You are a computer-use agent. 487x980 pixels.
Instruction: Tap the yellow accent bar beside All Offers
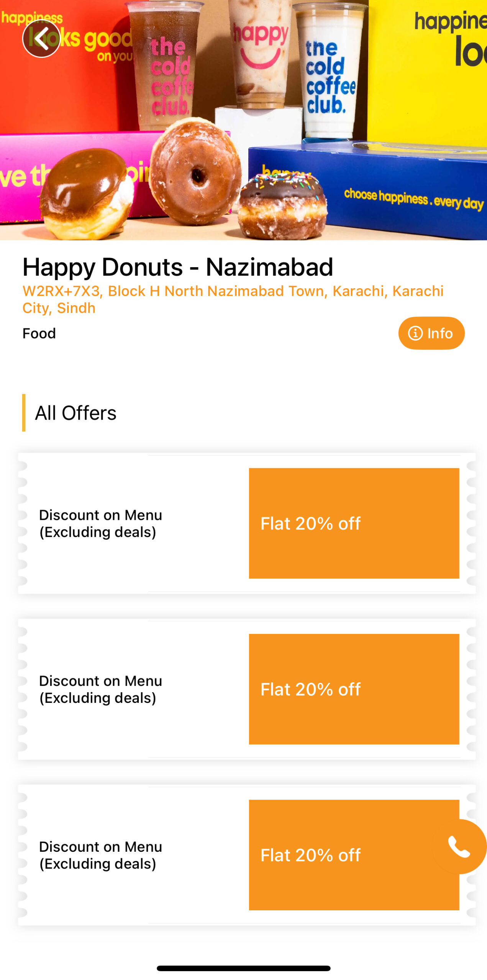click(x=24, y=412)
